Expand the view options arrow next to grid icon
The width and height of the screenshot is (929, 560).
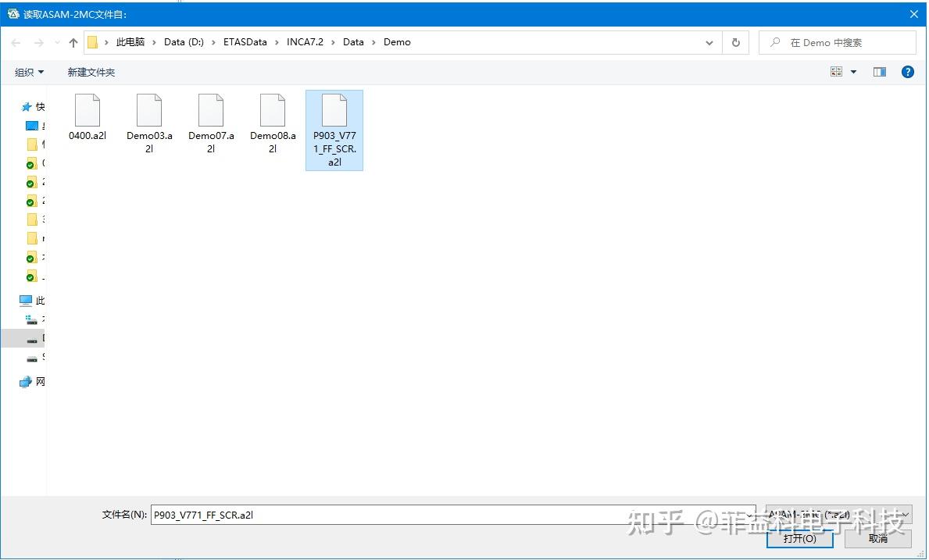(855, 71)
